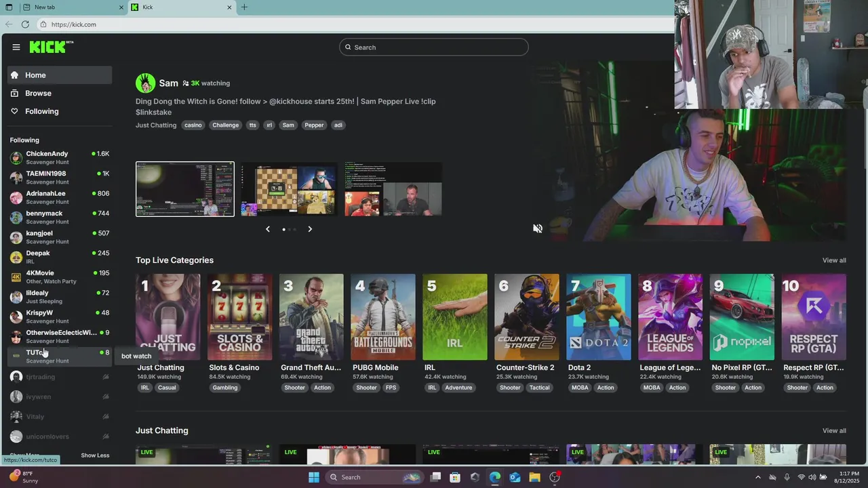This screenshot has height=488, width=868.
Task: Open Sam's channel avatar
Action: [x=145, y=83]
